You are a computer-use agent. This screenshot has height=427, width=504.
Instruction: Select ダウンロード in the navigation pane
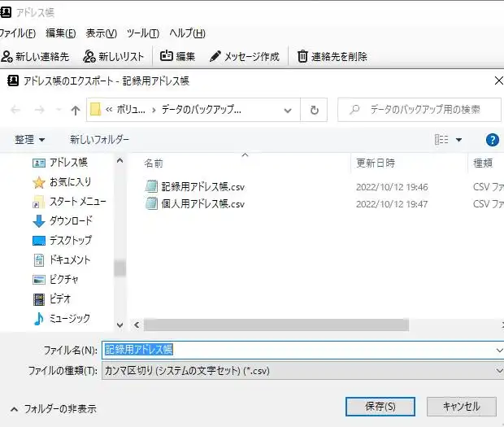coord(71,220)
